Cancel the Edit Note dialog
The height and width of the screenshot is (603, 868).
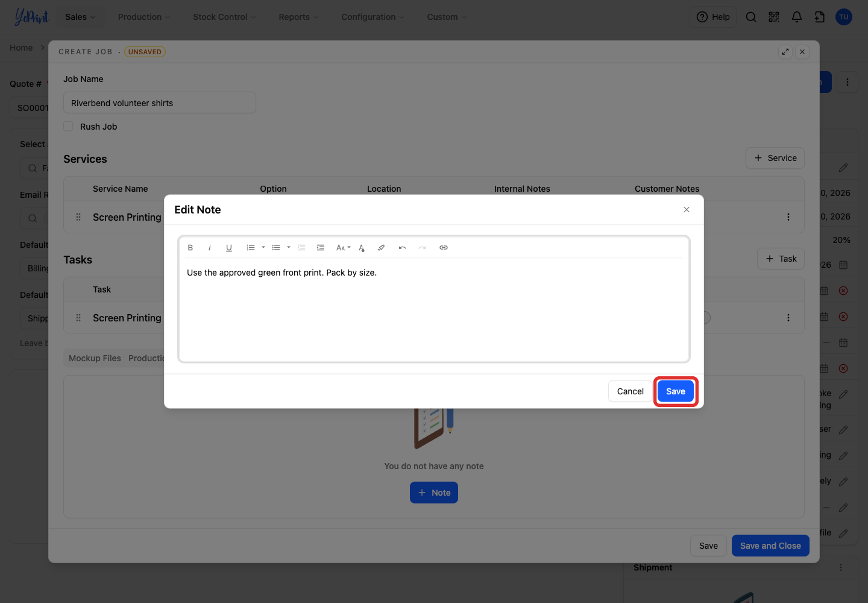631,391
